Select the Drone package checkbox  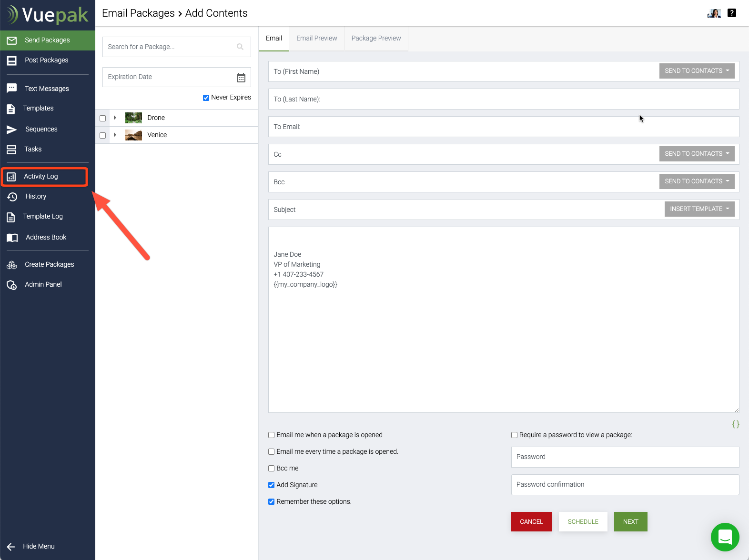pyautogui.click(x=102, y=118)
